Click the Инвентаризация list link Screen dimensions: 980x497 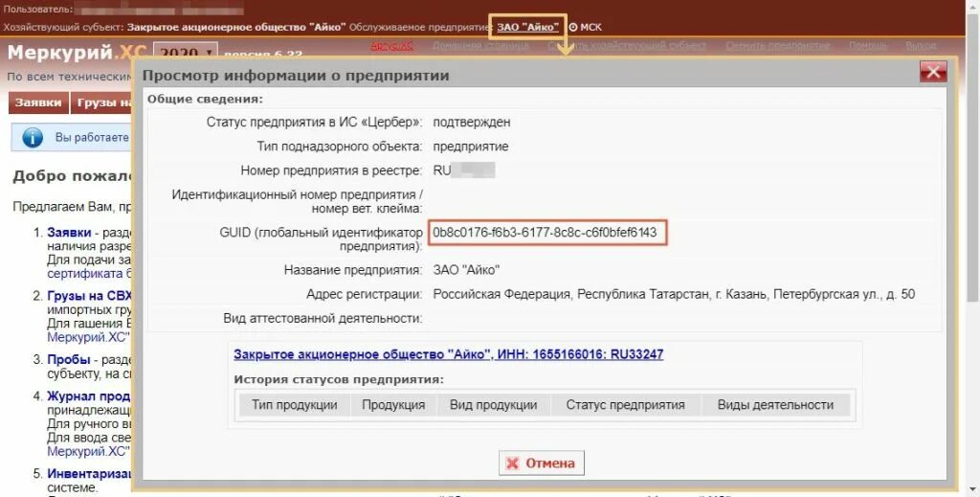point(89,473)
